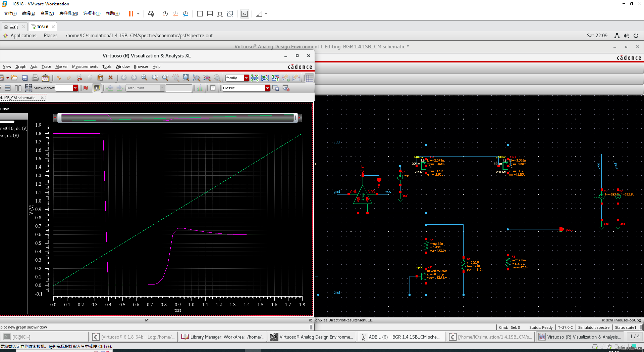This screenshot has height=352, width=644.
Task: Open the family trace mode dropdown
Action: coord(247,78)
